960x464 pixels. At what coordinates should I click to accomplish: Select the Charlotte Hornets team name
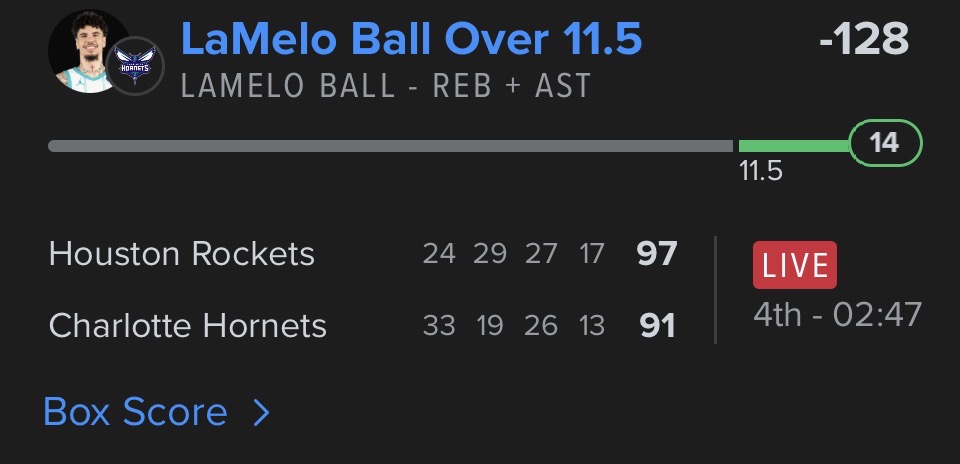point(188,326)
